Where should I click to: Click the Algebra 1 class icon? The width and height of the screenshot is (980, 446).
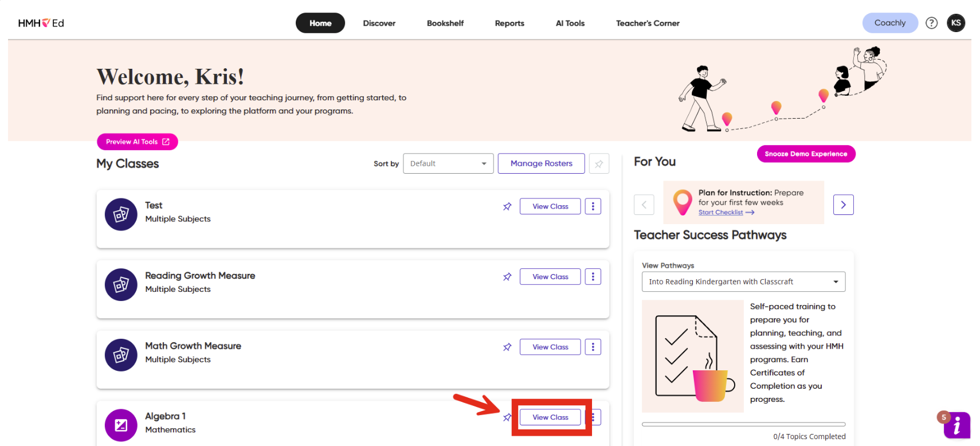click(121, 425)
